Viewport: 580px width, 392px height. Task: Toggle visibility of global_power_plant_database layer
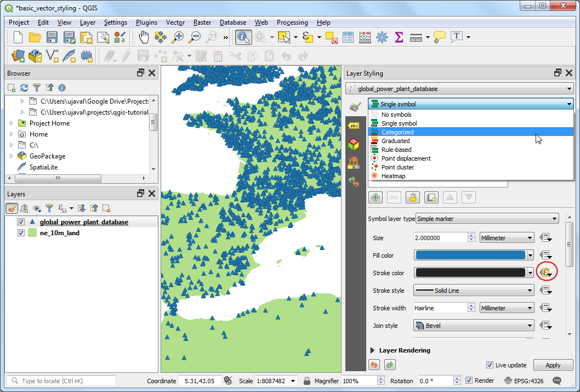click(x=21, y=222)
